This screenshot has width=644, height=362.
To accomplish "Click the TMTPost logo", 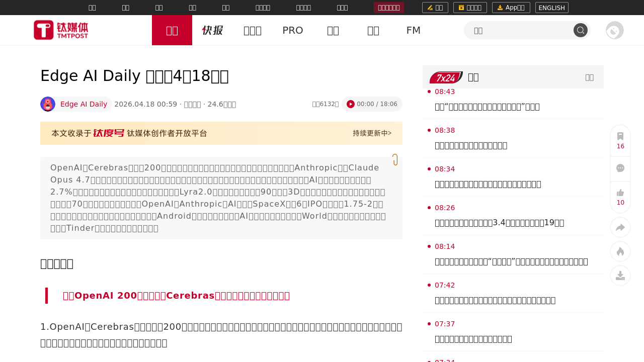I will pos(61,30).
